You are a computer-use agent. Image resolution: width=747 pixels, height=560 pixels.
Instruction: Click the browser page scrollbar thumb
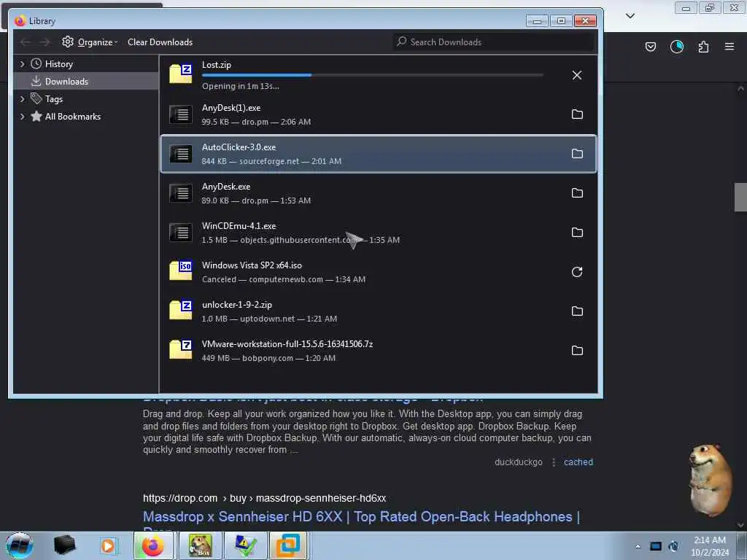pos(740,197)
